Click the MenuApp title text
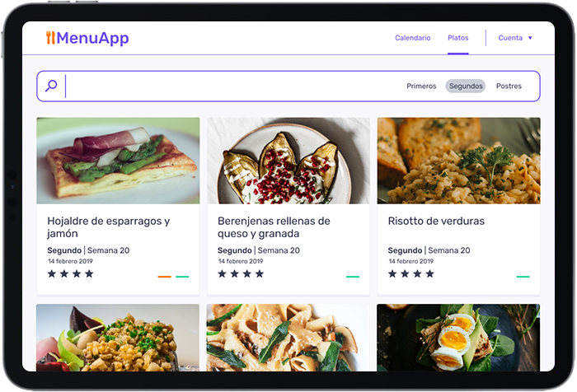Screen dimensions: 577x392 click(92, 38)
